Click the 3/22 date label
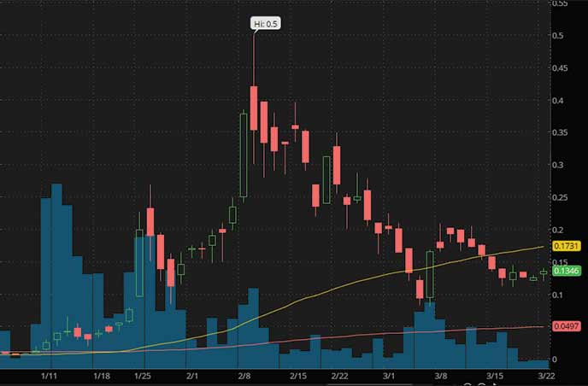Image resolution: width=588 pixels, height=386 pixels. pyautogui.click(x=546, y=376)
